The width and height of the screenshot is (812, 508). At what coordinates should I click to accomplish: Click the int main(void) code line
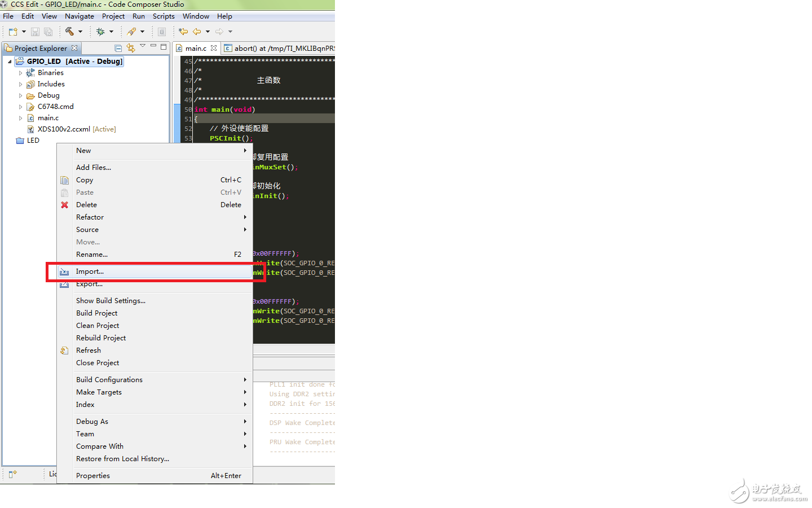225,110
